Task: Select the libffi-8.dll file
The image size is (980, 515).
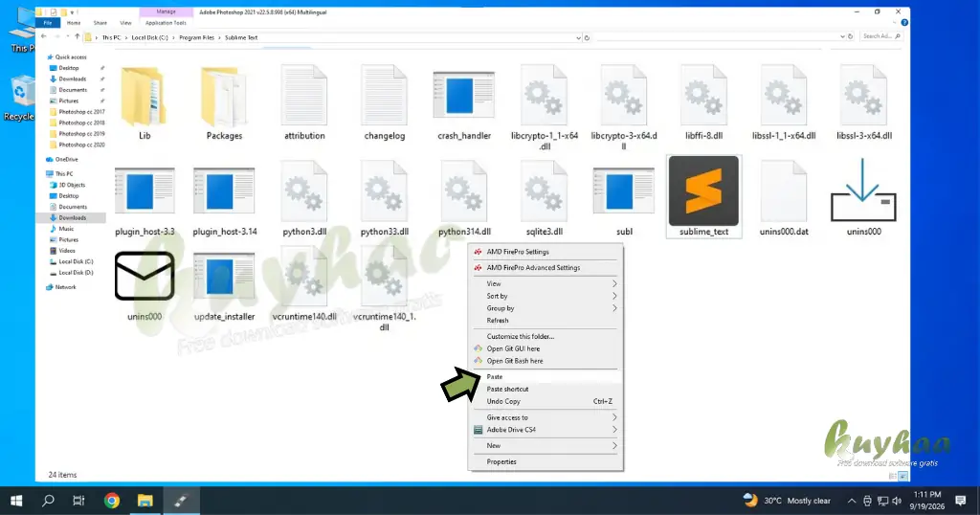Action: tap(703, 101)
